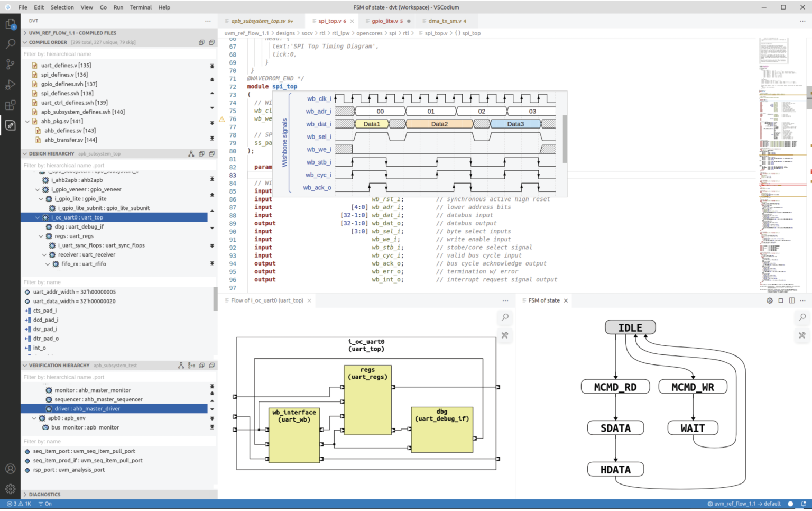Collapse all items in Design Hierarchy panel
Screen dimensions: 812x511
212,153
